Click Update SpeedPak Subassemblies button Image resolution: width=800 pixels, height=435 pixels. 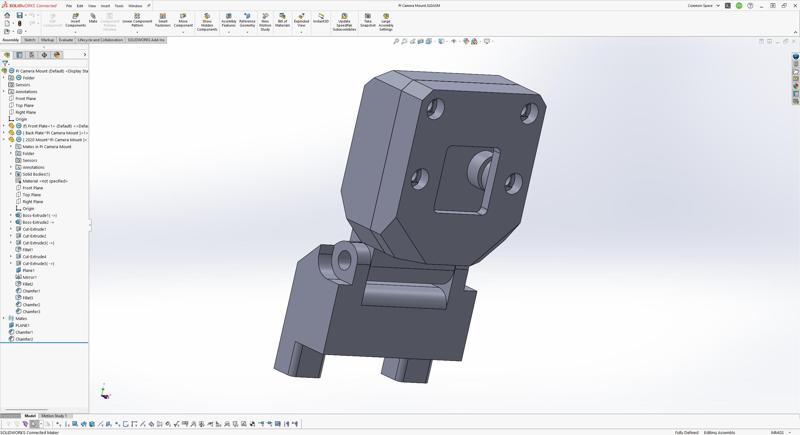click(344, 21)
